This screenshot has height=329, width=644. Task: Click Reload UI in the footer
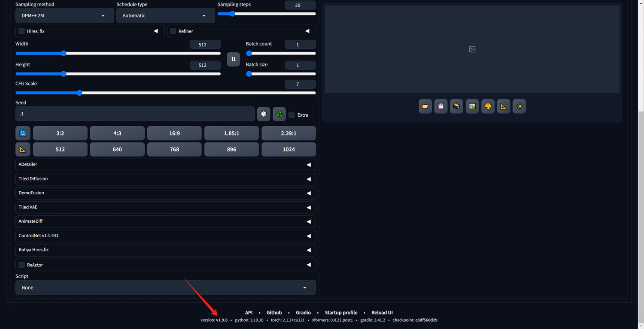click(x=382, y=312)
